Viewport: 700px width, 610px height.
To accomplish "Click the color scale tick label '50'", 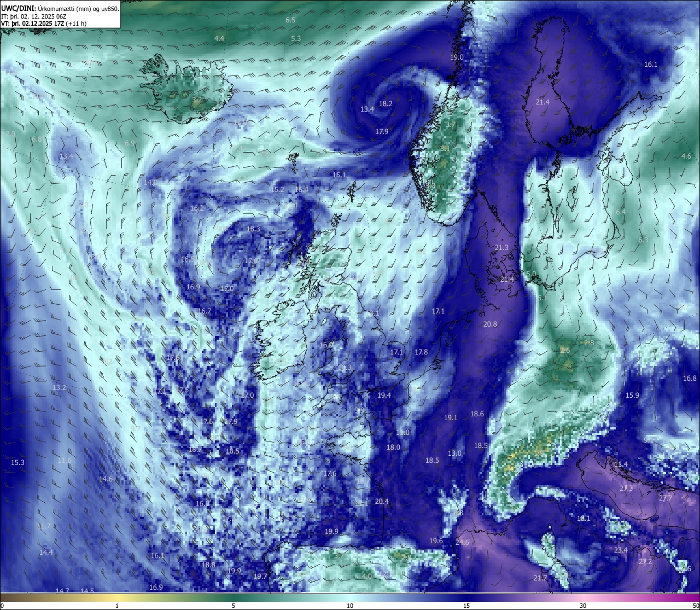I will 696,606.
